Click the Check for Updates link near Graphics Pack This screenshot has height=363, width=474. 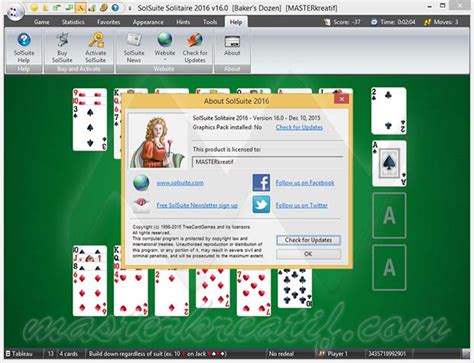coord(299,127)
